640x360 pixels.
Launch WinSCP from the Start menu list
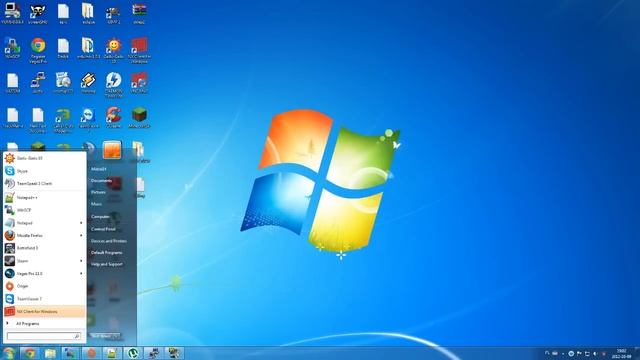pos(44,210)
